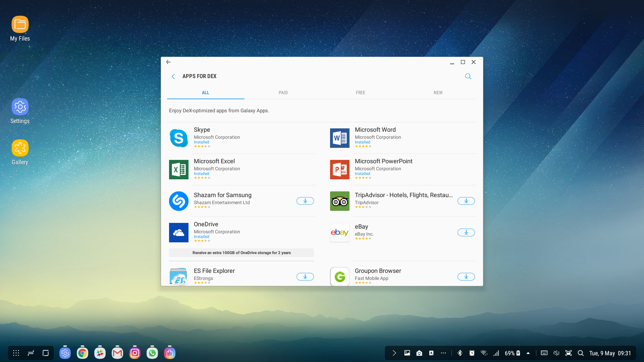Screen dimensions: 644x362
Task: Open Wi-Fi status icon
Action: pyautogui.click(x=484, y=353)
